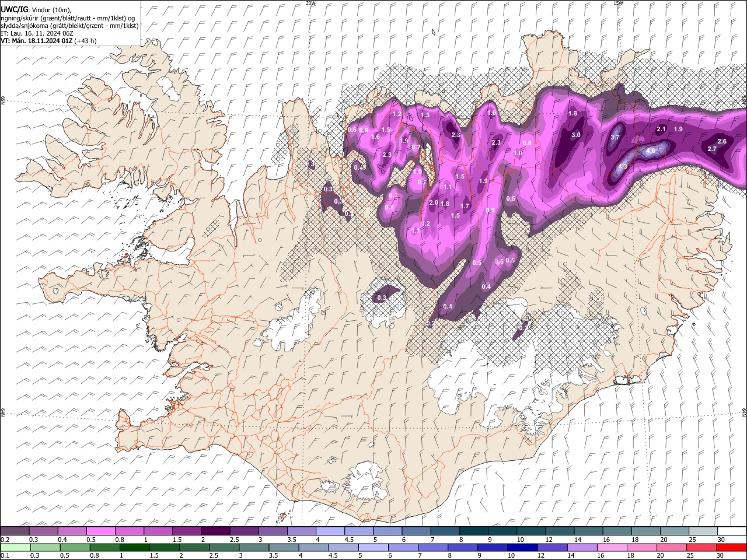Viewport: 747px width, 560px height.
Task: Click the UWC/IG title in the header
Action: click(x=15, y=10)
